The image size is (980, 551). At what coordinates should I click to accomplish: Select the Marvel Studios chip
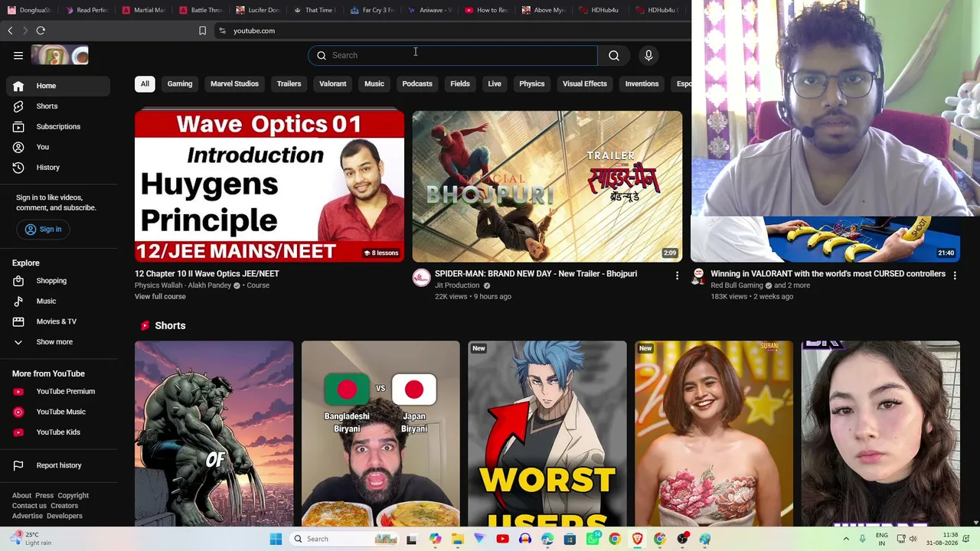pyautogui.click(x=234, y=83)
